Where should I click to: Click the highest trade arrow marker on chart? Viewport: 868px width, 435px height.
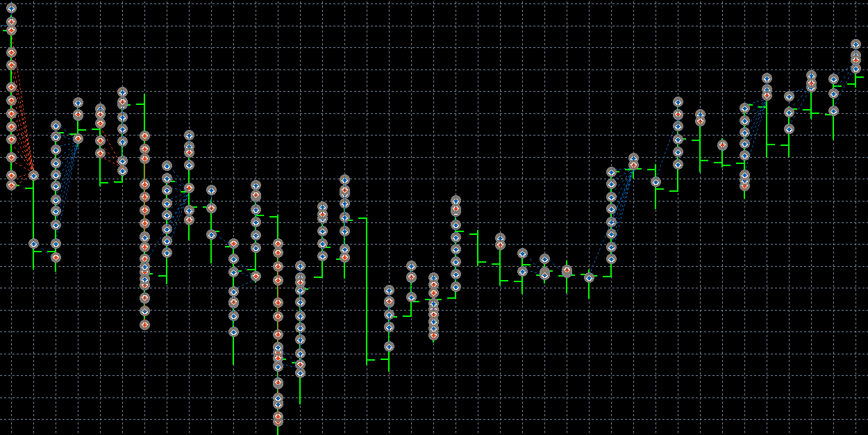[11, 8]
